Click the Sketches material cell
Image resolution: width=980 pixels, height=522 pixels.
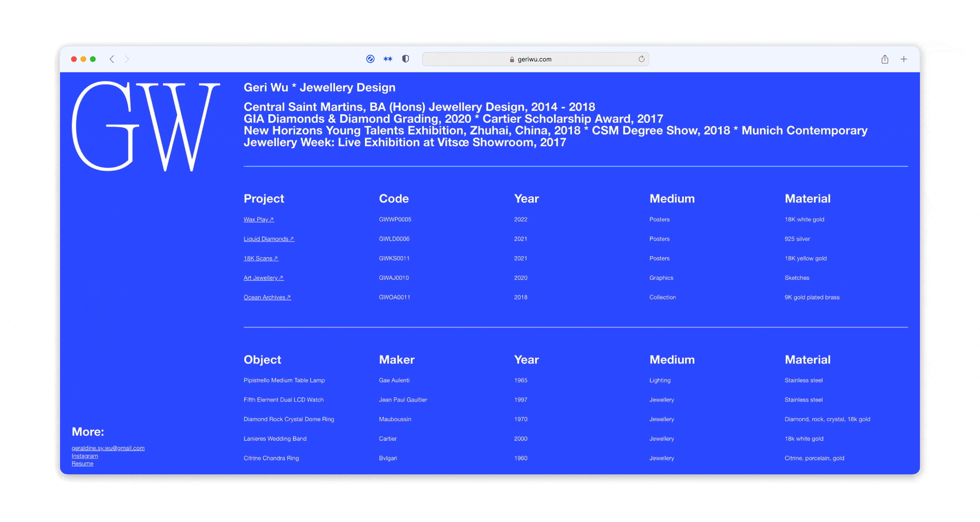click(x=797, y=278)
